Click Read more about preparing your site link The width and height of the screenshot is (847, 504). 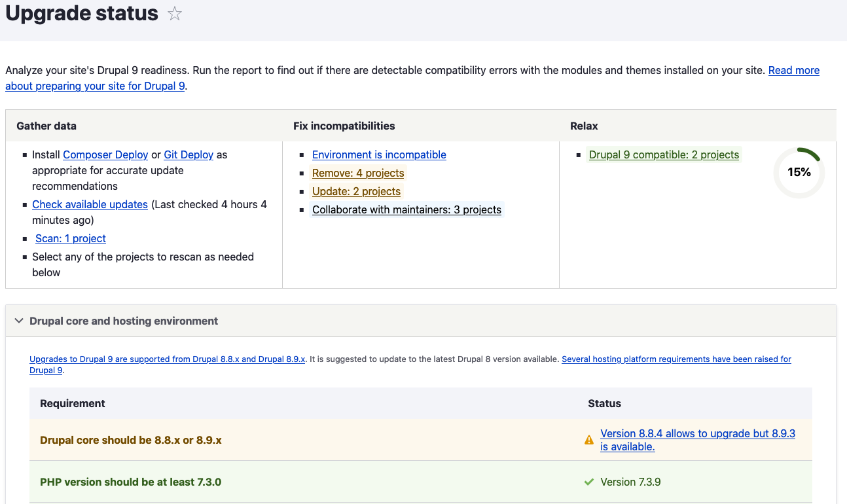(x=793, y=71)
